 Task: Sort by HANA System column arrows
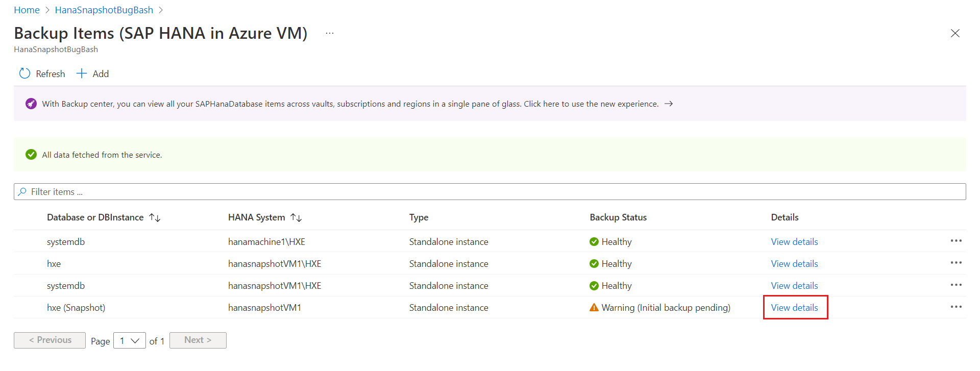pyautogui.click(x=296, y=217)
